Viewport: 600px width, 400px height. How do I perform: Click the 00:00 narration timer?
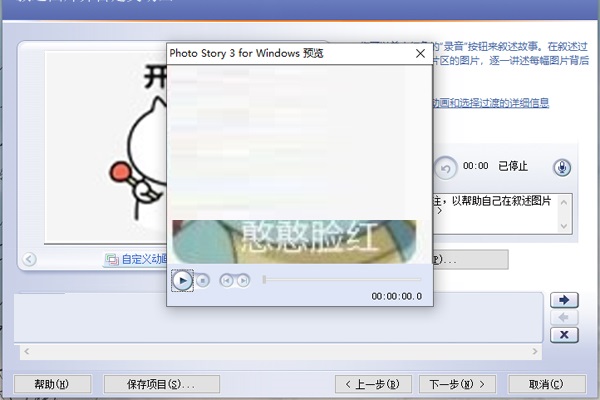coord(476,166)
